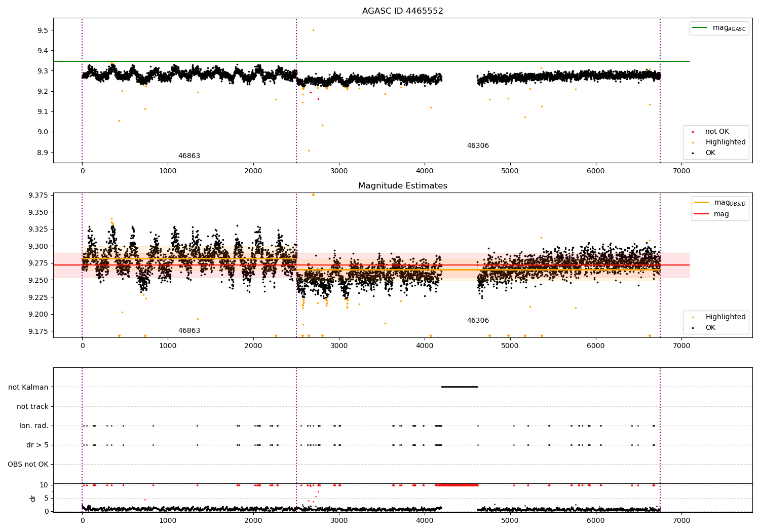Click the '46863' label in top plot
Screen dimensions: 760x532
point(189,156)
